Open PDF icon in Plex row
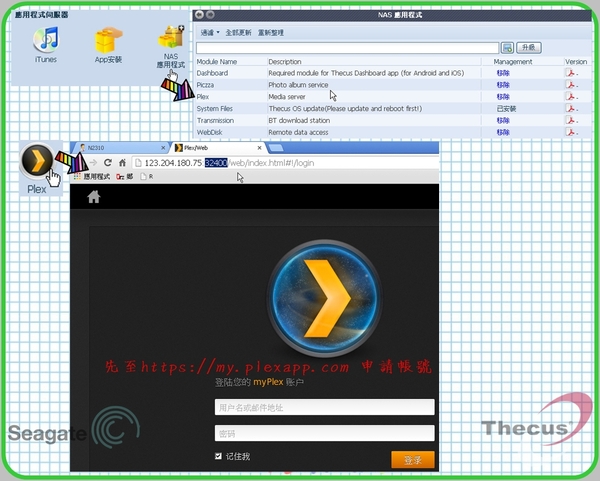The width and height of the screenshot is (600, 481). coord(570,96)
